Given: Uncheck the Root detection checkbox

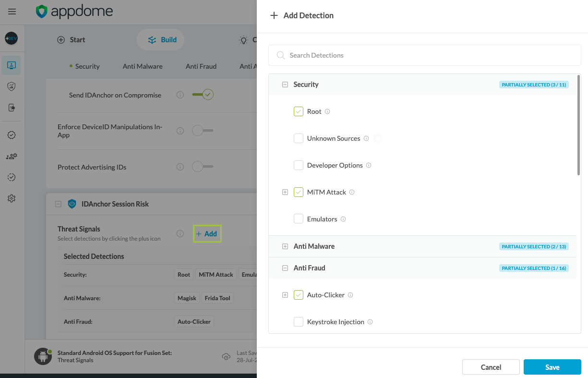Looking at the screenshot, I should point(299,111).
